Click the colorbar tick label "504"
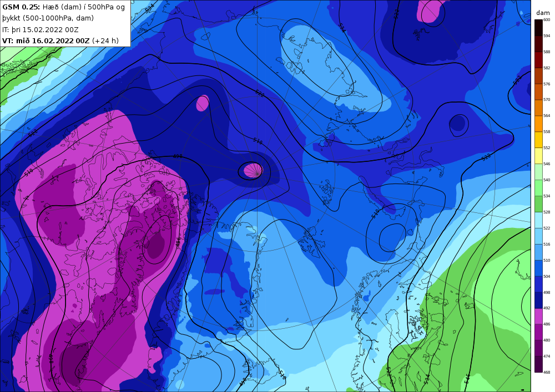The height and width of the screenshot is (392, 555). point(547,277)
